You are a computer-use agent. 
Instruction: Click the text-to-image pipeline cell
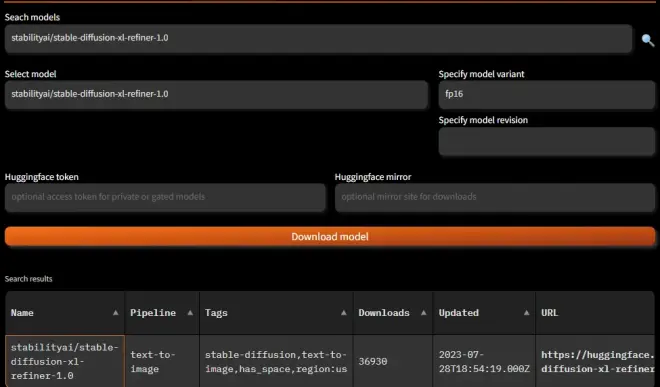coord(162,361)
